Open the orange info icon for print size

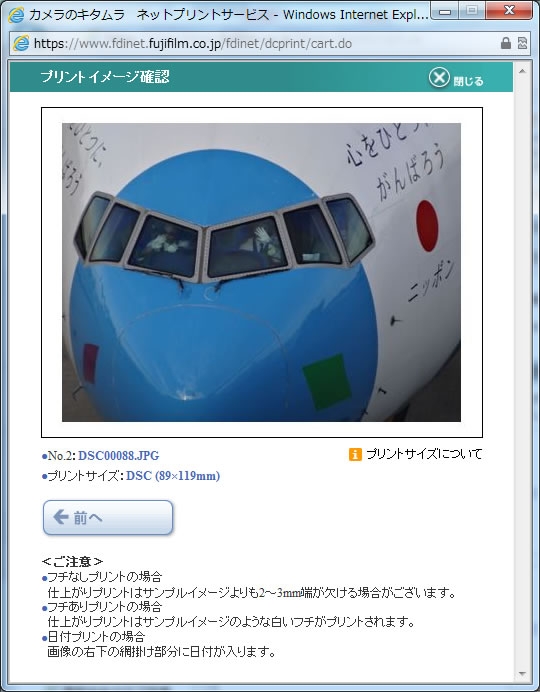click(355, 454)
